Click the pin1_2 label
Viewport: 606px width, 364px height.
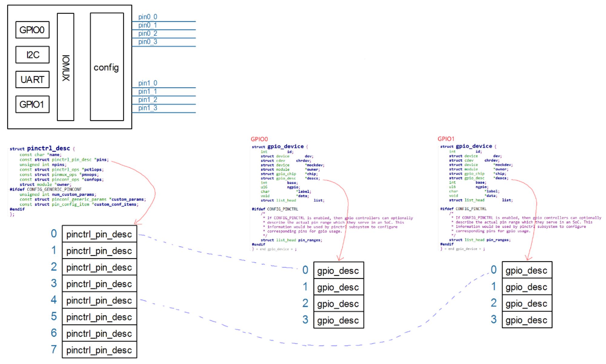point(148,99)
